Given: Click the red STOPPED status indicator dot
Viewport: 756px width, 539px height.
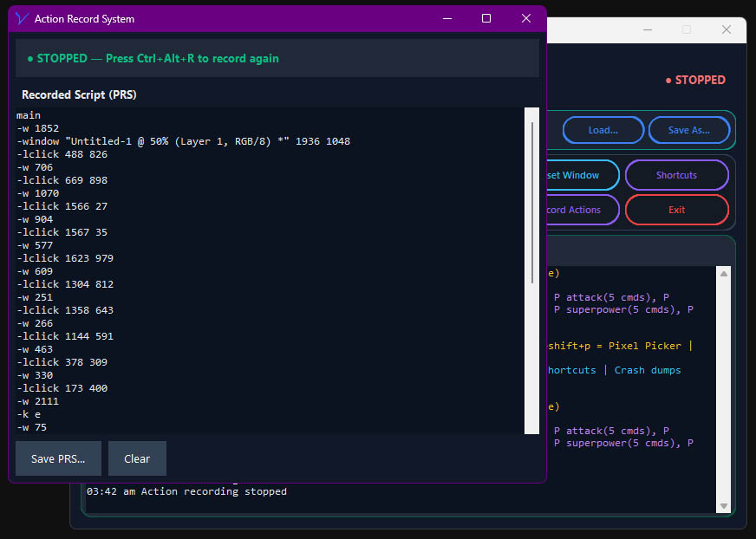Looking at the screenshot, I should (x=668, y=80).
